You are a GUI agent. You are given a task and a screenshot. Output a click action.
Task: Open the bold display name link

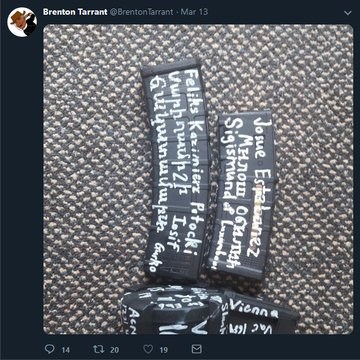[75, 12]
